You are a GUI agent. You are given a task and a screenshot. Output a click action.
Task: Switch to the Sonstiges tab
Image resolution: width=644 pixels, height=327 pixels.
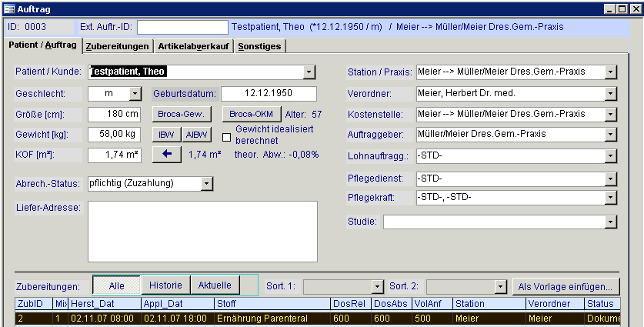259,46
